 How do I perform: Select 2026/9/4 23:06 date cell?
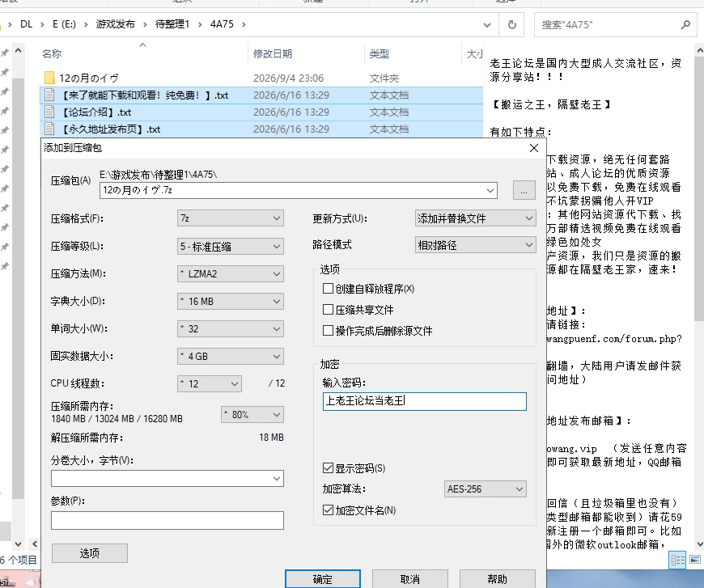pos(288,78)
